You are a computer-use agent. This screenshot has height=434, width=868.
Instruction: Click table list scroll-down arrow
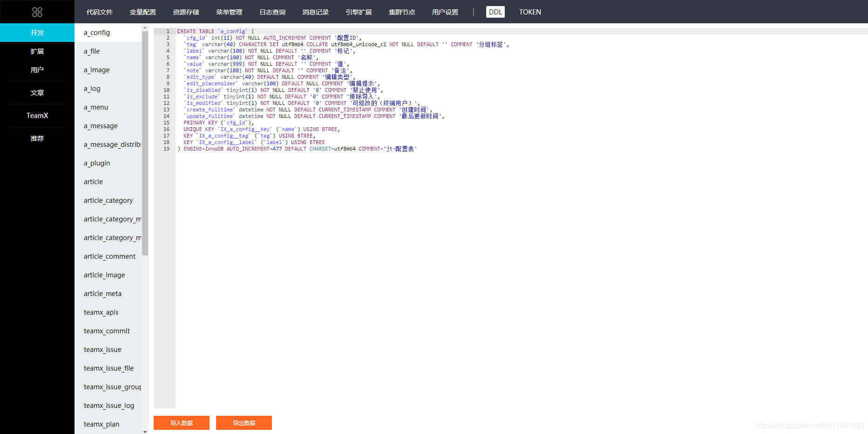pyautogui.click(x=145, y=431)
